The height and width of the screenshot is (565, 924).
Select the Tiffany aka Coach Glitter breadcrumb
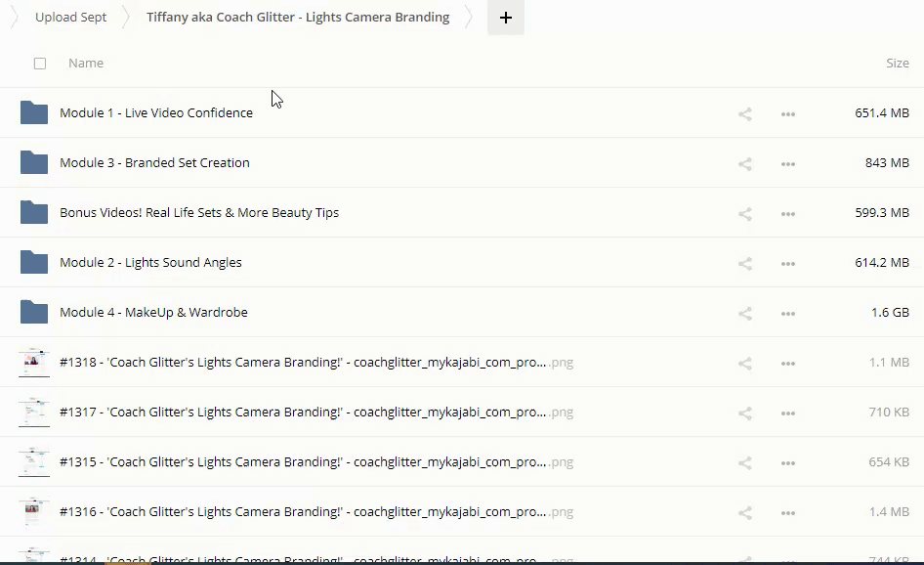298,18
